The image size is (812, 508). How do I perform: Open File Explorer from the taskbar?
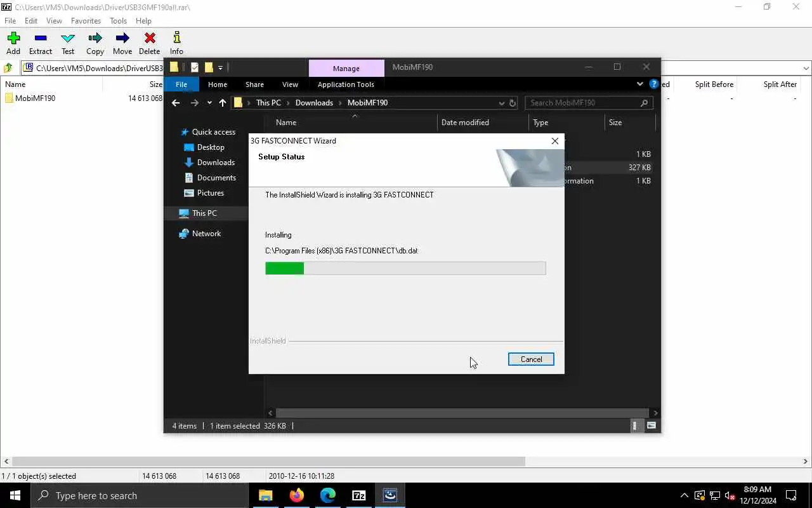[266, 495]
